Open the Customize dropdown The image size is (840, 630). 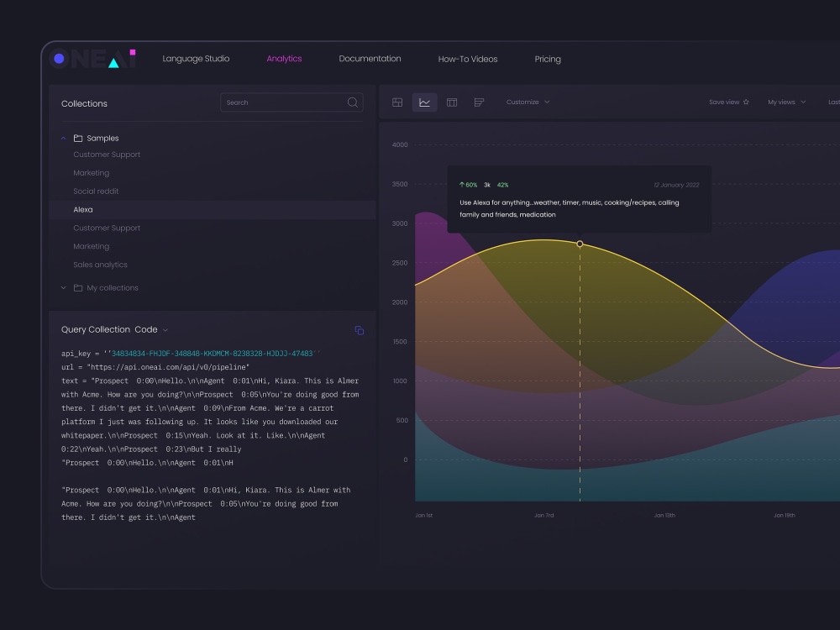pyautogui.click(x=528, y=102)
